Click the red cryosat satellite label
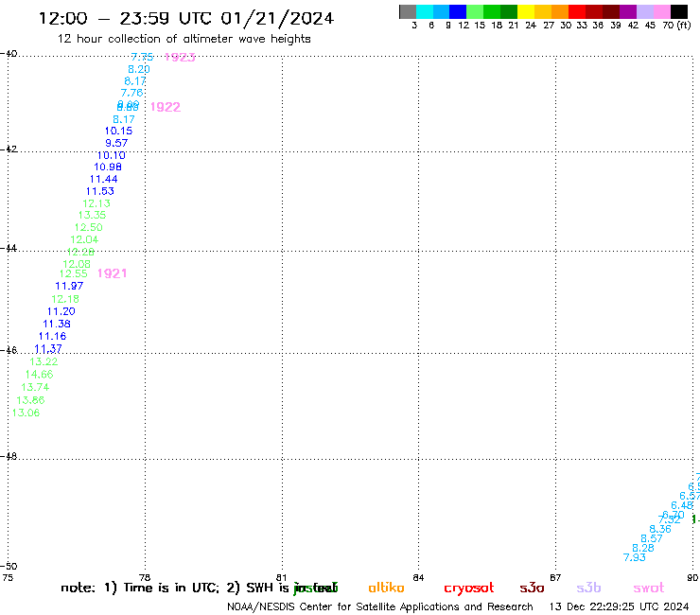700x615 pixels. tap(469, 589)
